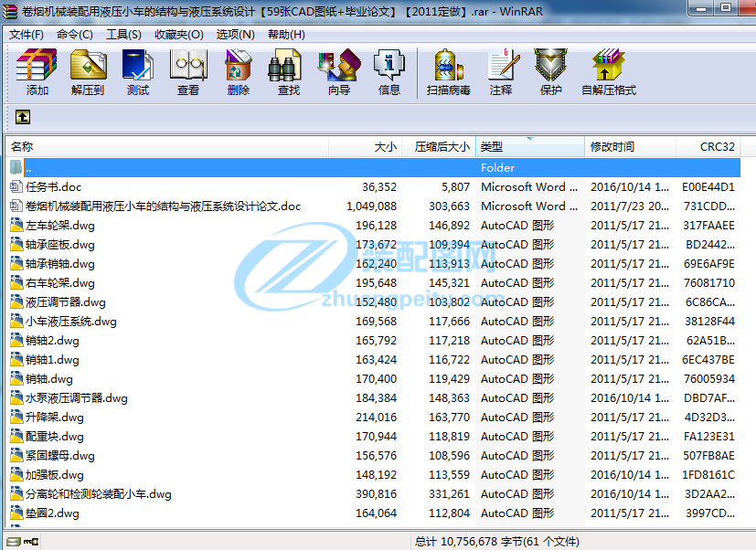
Task: Select the 升降架.dwg file icon
Action: 16,417
